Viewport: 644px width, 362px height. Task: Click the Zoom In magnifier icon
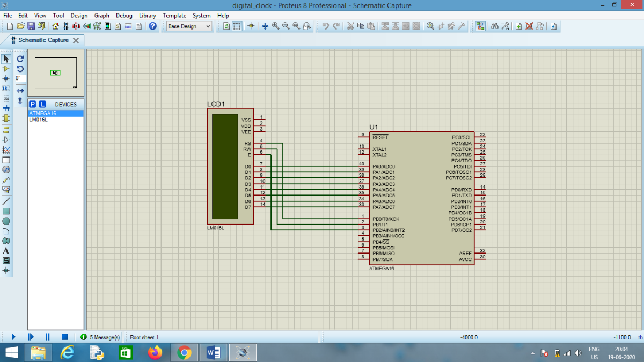click(275, 26)
